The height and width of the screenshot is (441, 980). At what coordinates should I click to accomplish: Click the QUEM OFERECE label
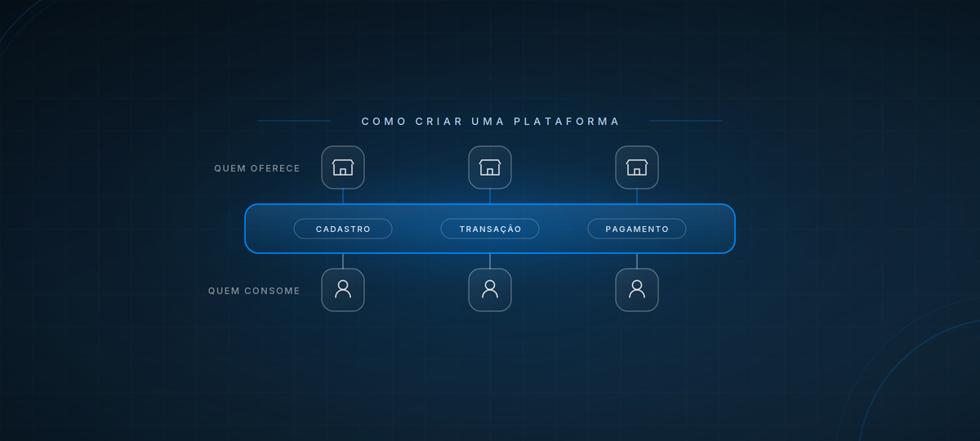pyautogui.click(x=257, y=168)
